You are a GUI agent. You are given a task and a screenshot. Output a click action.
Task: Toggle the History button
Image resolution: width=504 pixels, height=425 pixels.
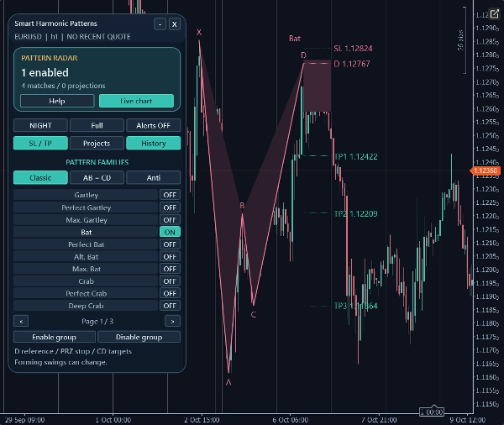tap(154, 143)
